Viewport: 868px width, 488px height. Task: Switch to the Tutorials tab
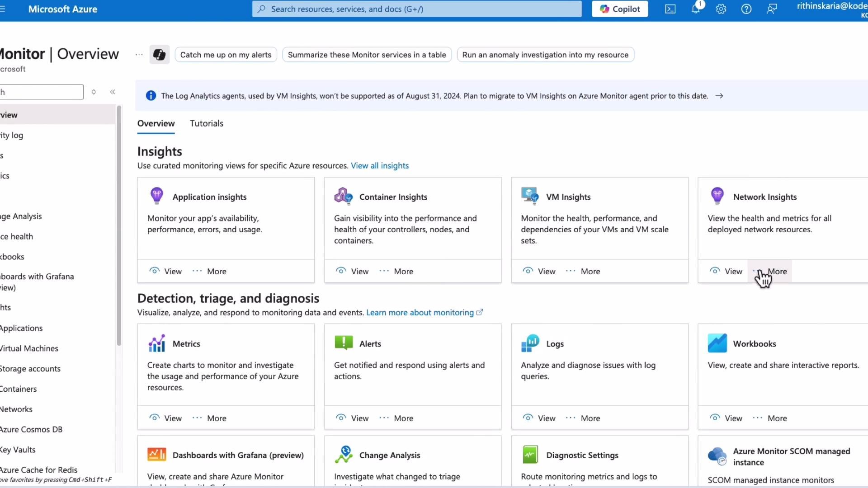pos(207,123)
